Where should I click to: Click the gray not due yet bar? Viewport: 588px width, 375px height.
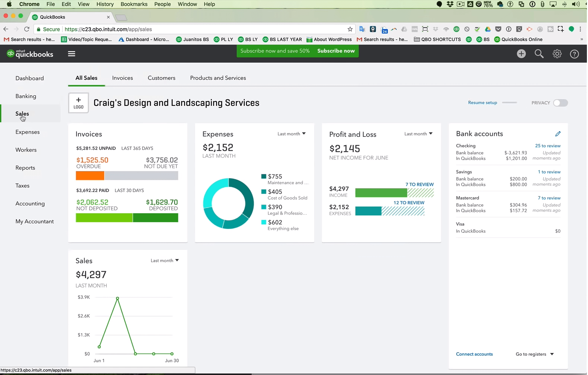click(x=141, y=176)
